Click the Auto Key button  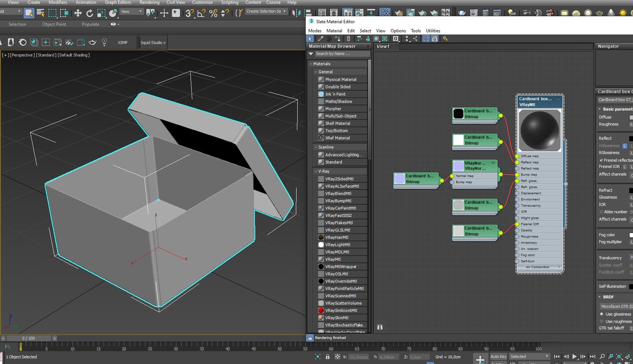498,357
